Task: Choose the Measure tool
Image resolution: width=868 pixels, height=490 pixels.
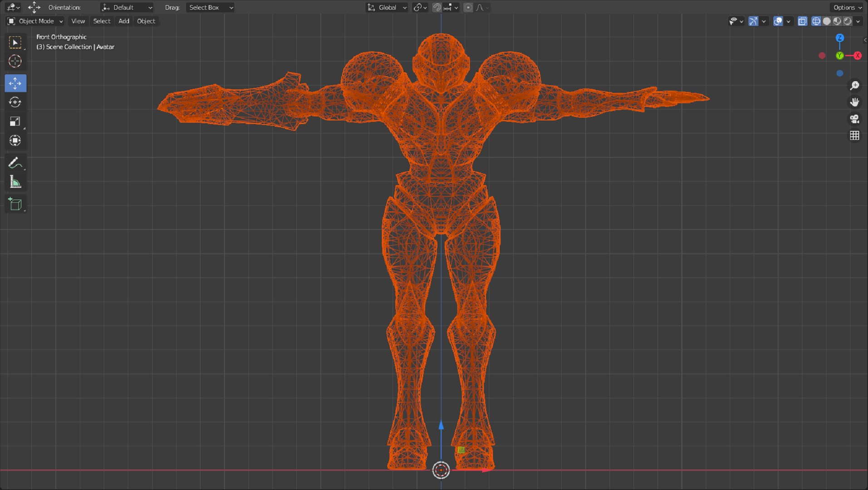Action: pos(15,182)
